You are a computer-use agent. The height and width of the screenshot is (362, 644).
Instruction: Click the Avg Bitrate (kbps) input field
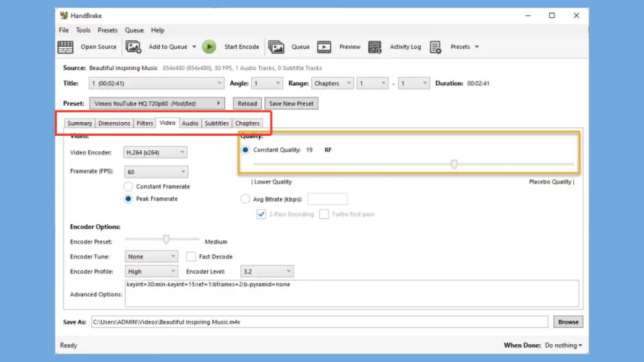[x=327, y=200]
